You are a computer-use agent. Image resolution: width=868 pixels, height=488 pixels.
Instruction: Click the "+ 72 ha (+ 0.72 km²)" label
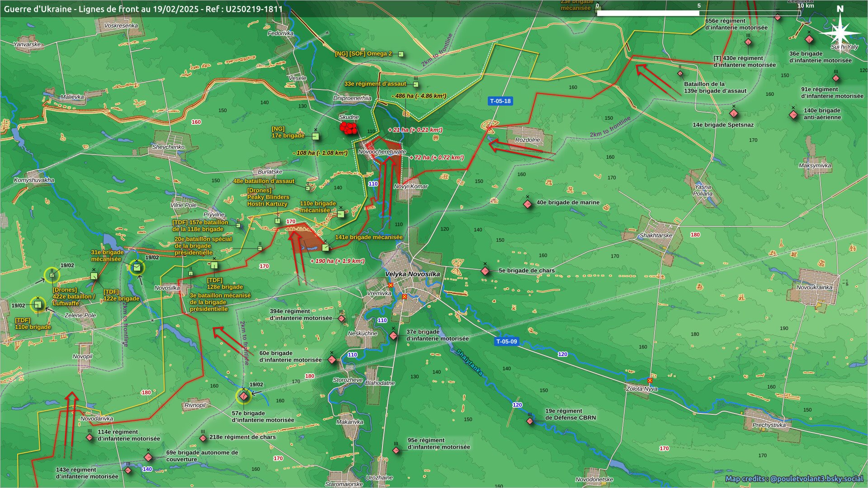437,158
